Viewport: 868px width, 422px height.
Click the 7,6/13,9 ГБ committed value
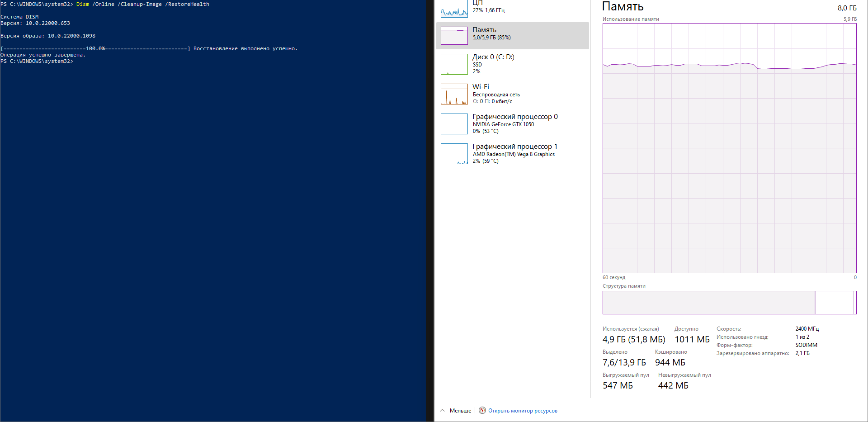pos(624,362)
